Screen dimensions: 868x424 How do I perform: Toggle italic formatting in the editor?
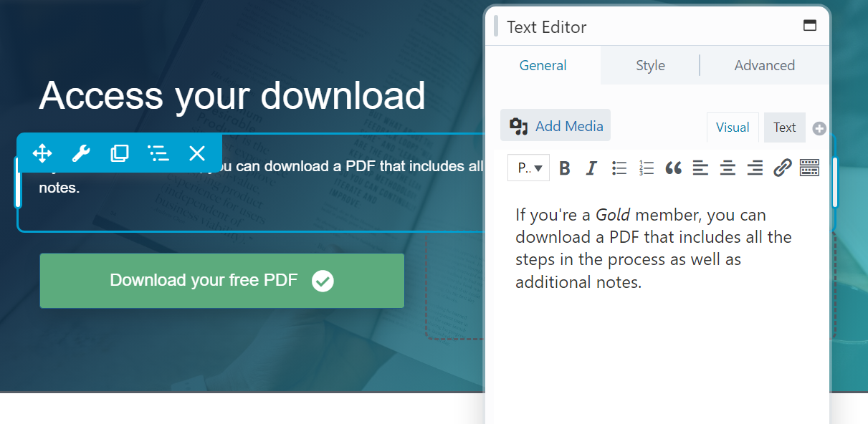(591, 168)
